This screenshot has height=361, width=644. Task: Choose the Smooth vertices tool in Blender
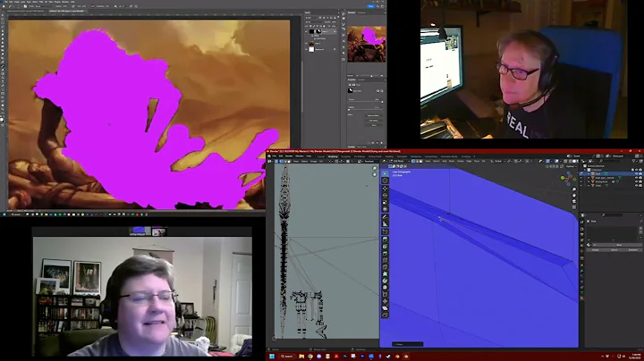click(385, 287)
